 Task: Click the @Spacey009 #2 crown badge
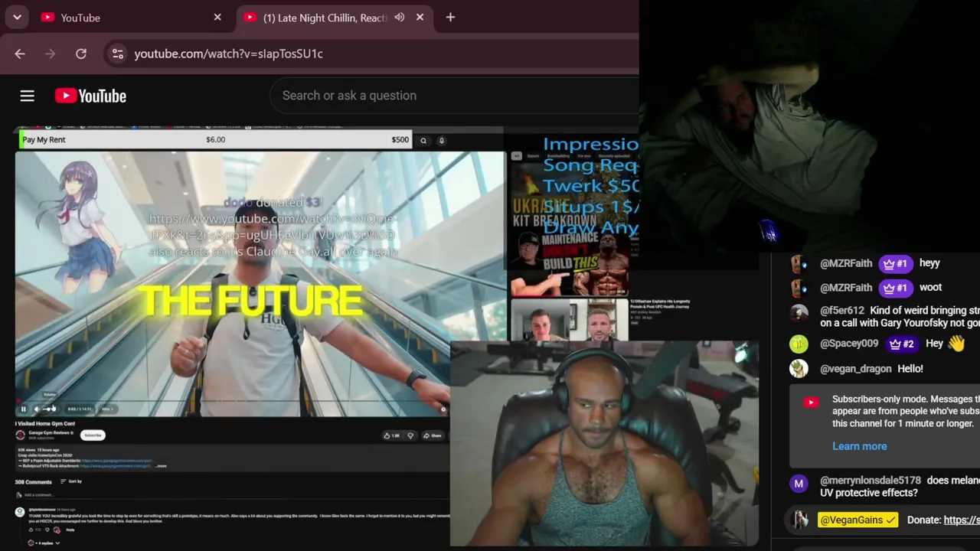(x=901, y=344)
